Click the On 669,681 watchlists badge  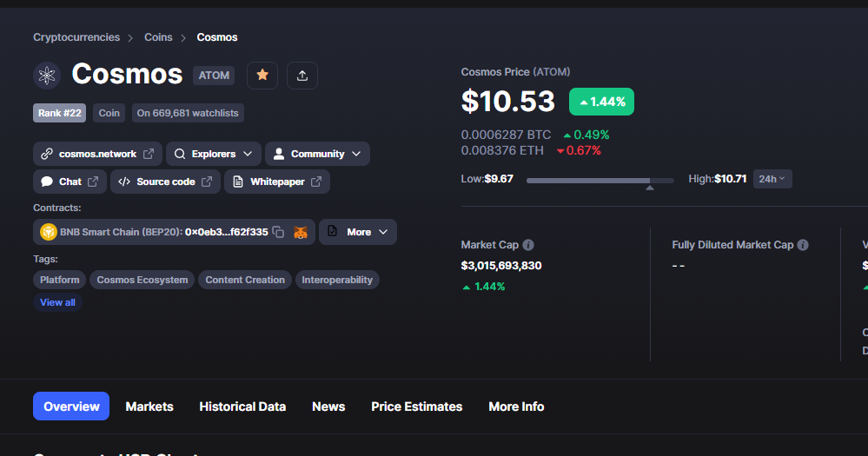[188, 113]
